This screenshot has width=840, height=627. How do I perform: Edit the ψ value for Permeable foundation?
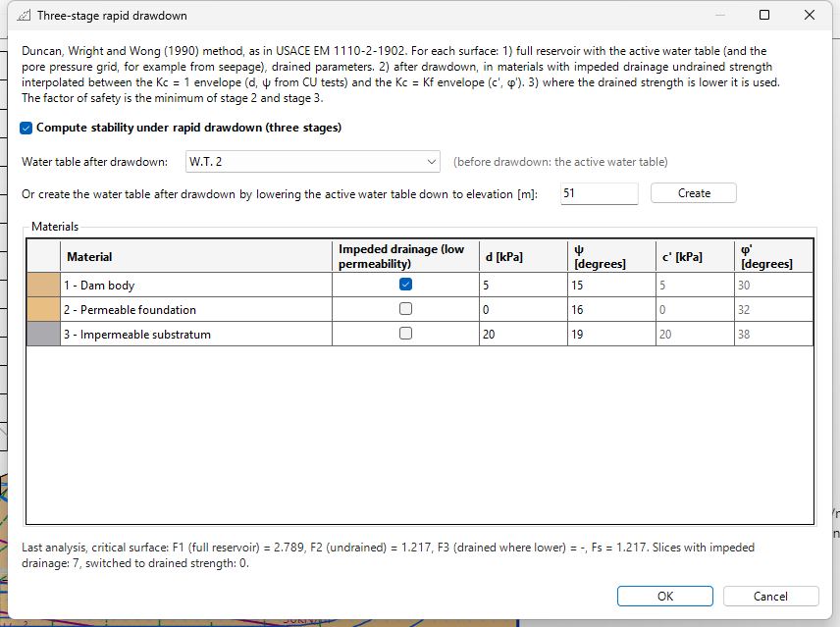(x=611, y=309)
